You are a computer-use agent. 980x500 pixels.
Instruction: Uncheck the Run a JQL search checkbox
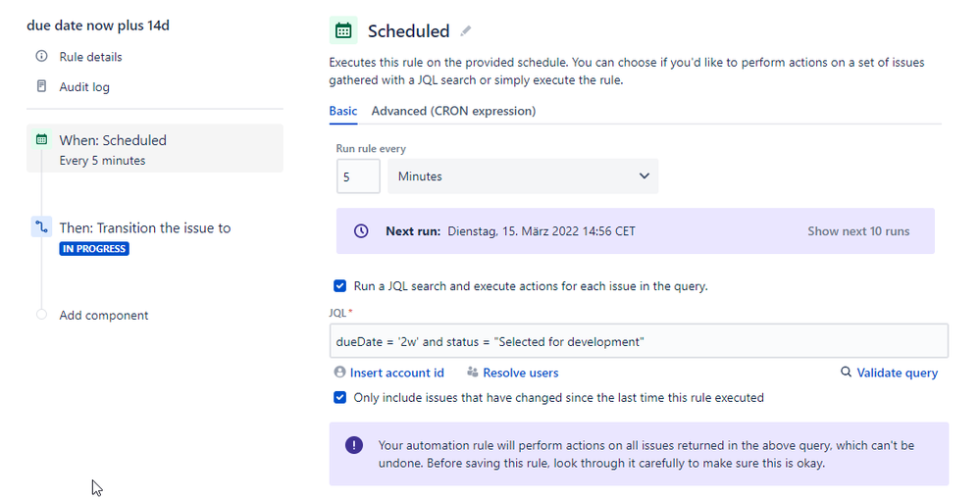click(339, 286)
